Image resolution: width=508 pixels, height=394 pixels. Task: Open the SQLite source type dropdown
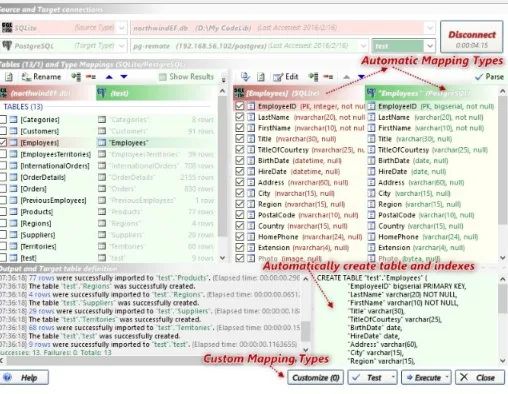[x=122, y=28]
